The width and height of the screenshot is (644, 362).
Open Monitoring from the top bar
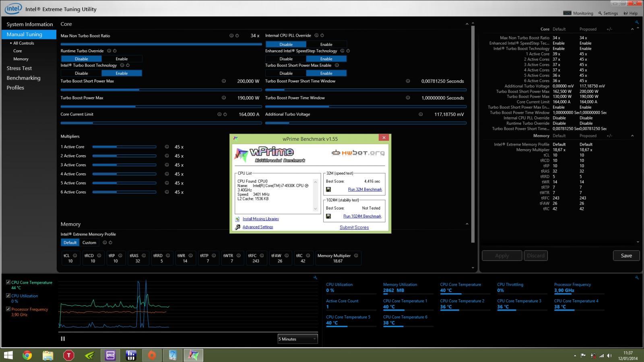578,13
